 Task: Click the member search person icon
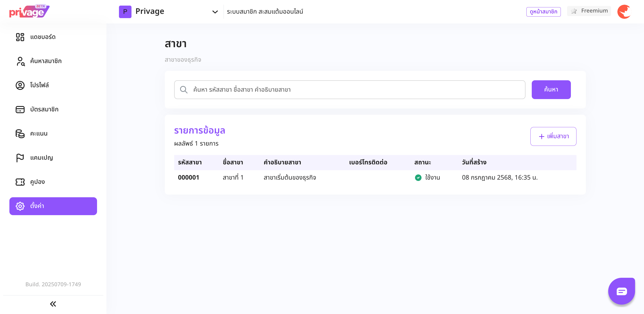[x=21, y=61]
